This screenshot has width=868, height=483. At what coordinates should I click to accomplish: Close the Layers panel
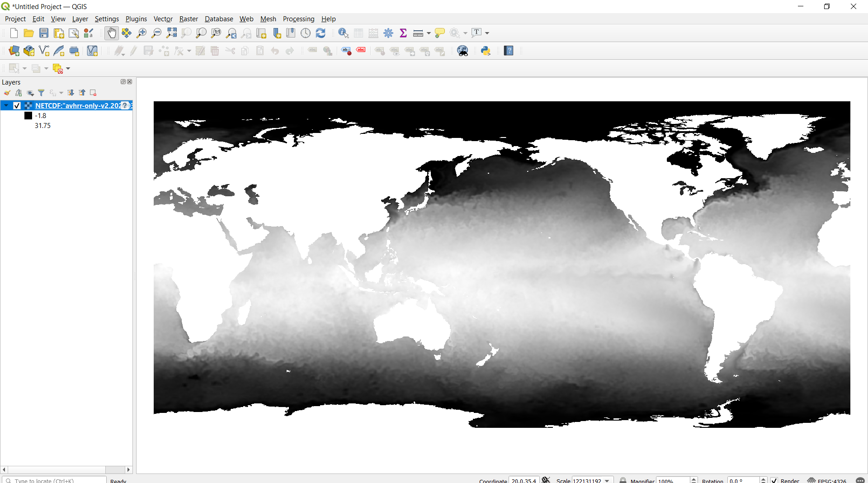[x=130, y=82]
